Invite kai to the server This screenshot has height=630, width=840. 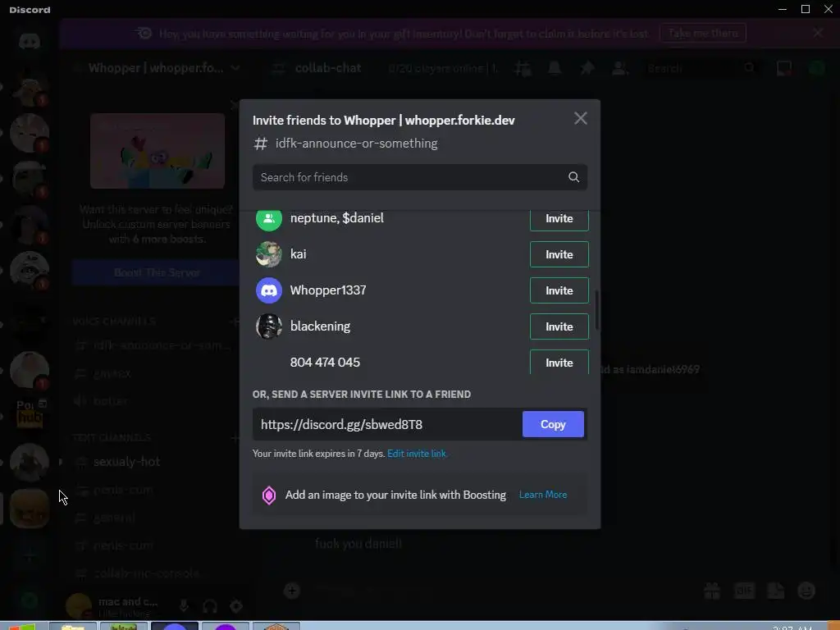click(x=559, y=254)
